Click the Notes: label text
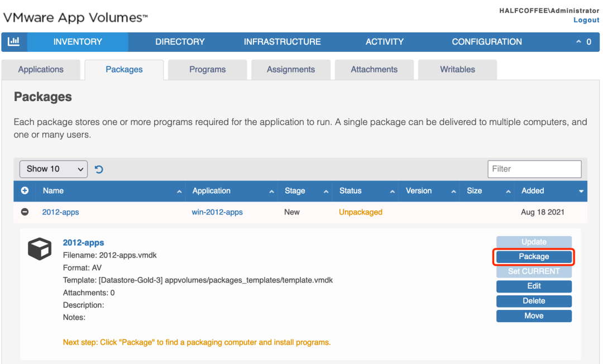The height and width of the screenshot is (364, 603). tap(74, 317)
